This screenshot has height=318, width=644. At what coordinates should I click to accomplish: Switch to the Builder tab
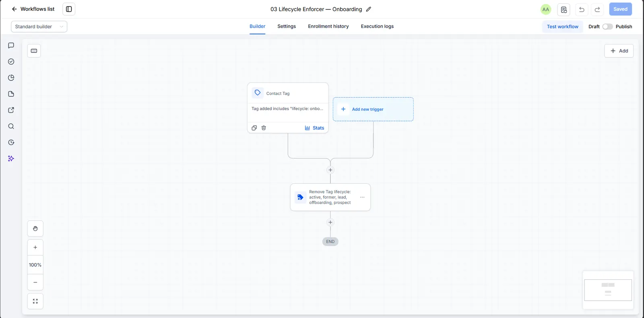257,27
